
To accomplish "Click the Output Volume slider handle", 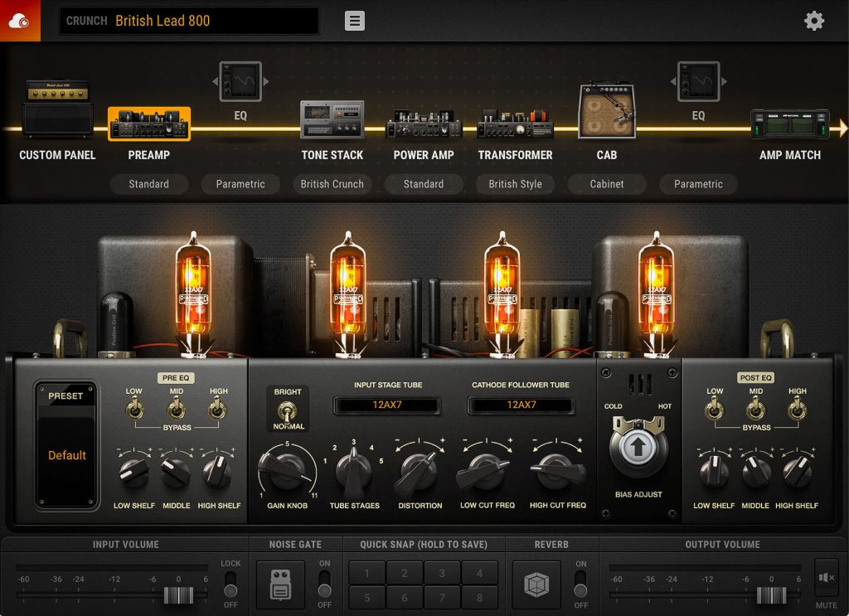I will [772, 595].
